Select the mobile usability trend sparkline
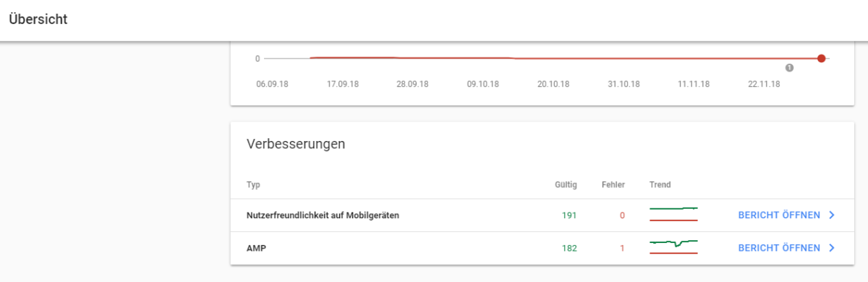This screenshot has width=868, height=282. click(673, 214)
